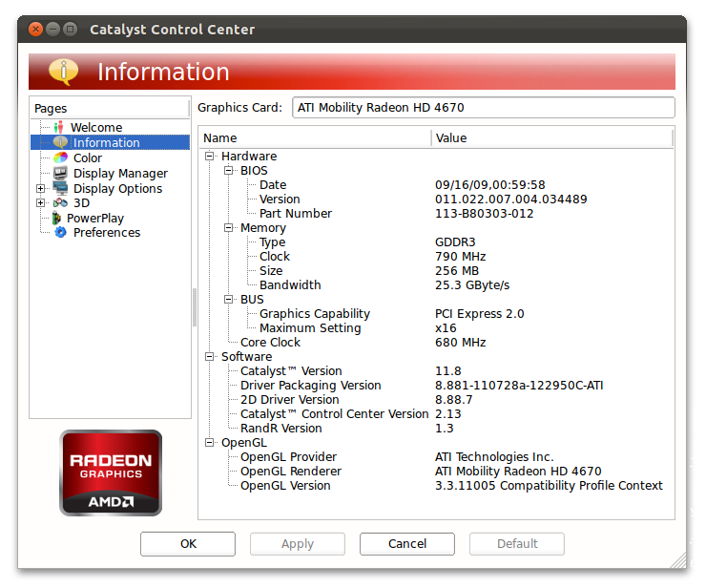Collapse the Software section
Viewport: 706px width, 588px height.
(x=209, y=356)
